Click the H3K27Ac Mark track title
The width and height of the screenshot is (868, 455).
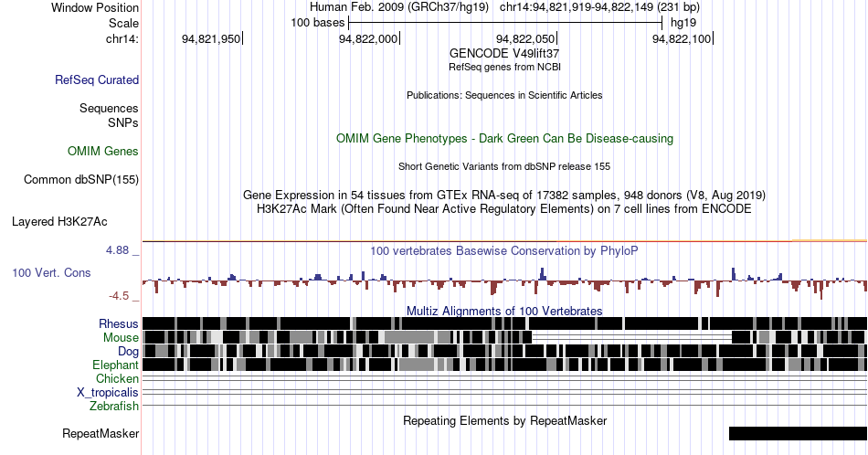[504, 208]
